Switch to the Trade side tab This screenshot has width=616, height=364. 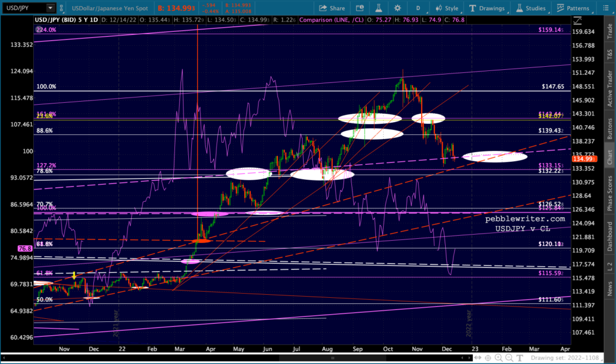click(x=610, y=31)
